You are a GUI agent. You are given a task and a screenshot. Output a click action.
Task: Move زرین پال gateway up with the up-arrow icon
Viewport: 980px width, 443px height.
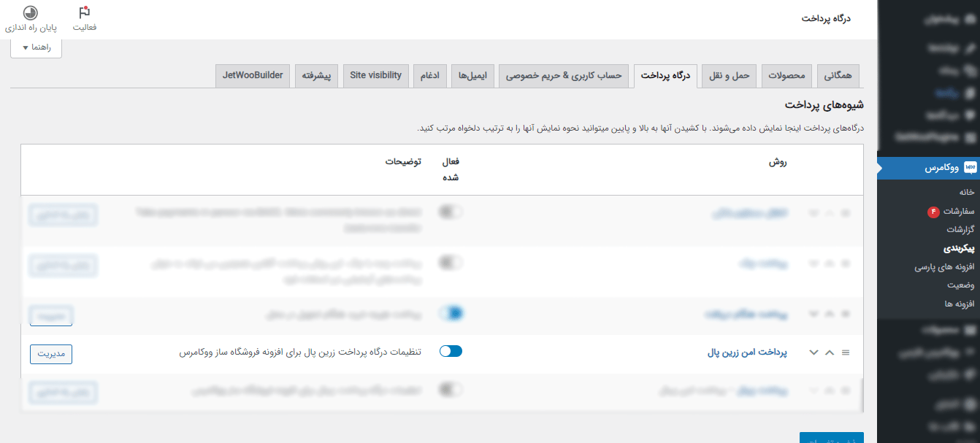coord(829,351)
